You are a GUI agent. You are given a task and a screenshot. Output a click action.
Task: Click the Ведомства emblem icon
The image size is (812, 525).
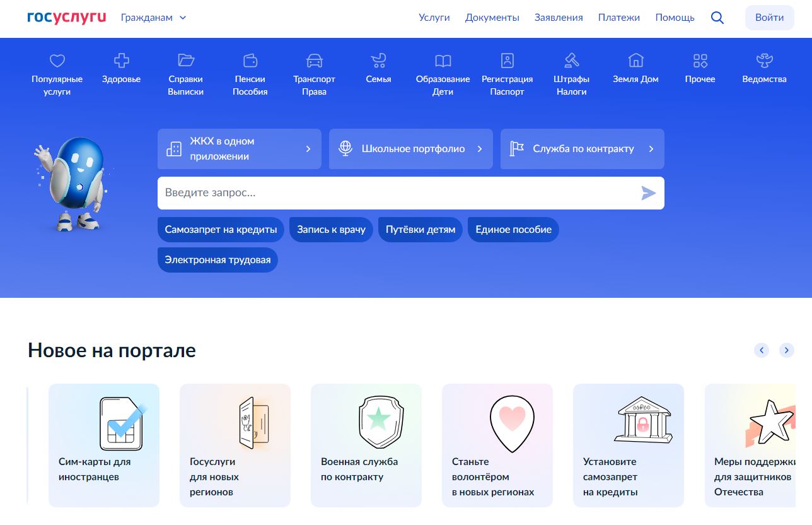tap(764, 61)
